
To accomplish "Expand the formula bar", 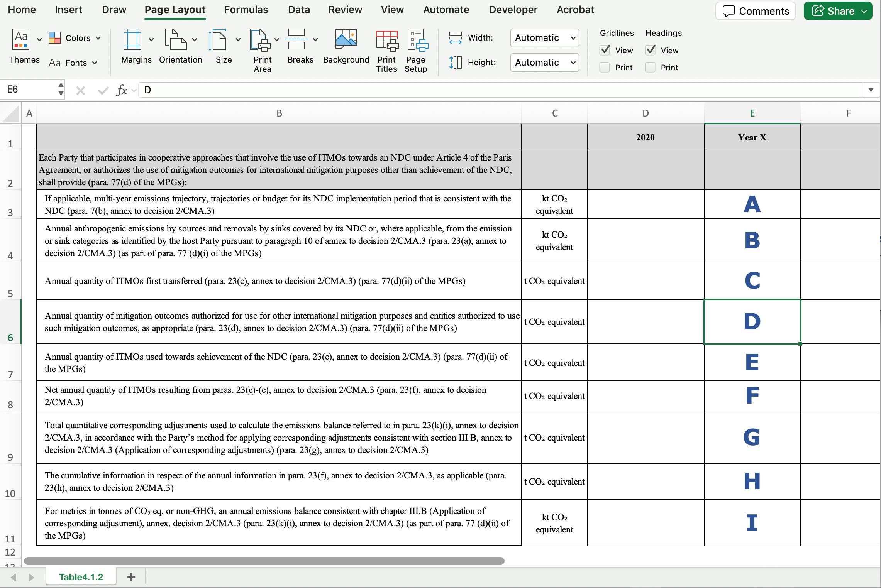I will [x=871, y=90].
